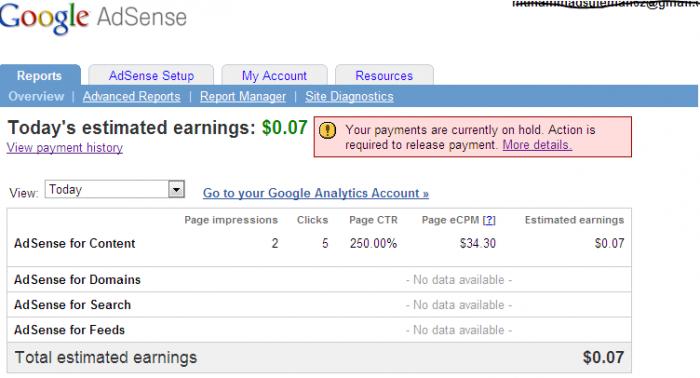Click the Page eCPM help [?] link

click(489, 220)
